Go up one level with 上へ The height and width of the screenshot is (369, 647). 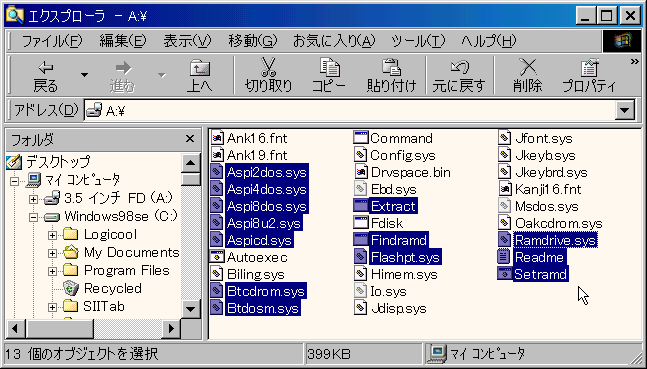click(200, 76)
